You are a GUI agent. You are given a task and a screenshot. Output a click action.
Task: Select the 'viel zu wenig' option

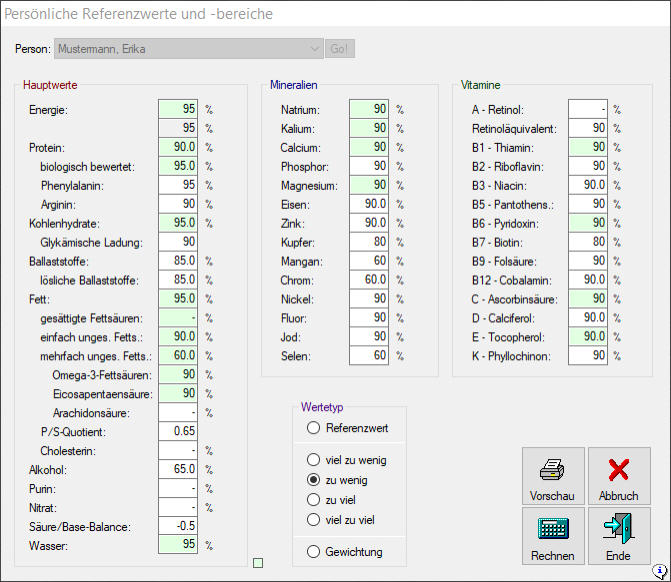(314, 461)
